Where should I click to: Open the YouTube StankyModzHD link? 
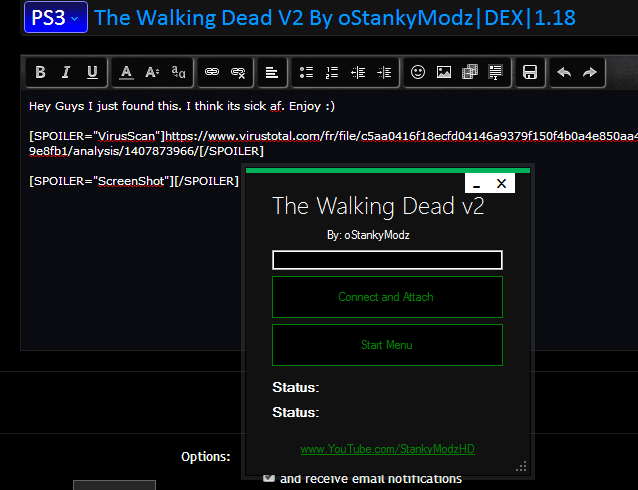387,449
